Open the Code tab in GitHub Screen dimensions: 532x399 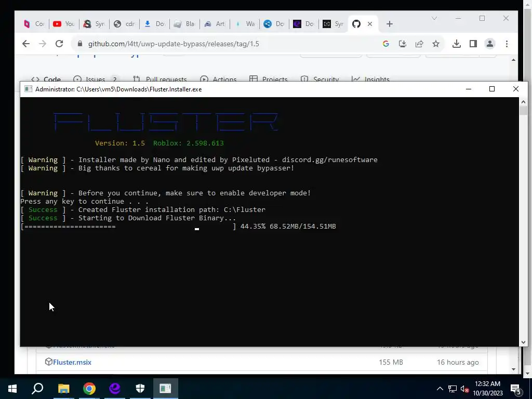pyautogui.click(x=46, y=79)
